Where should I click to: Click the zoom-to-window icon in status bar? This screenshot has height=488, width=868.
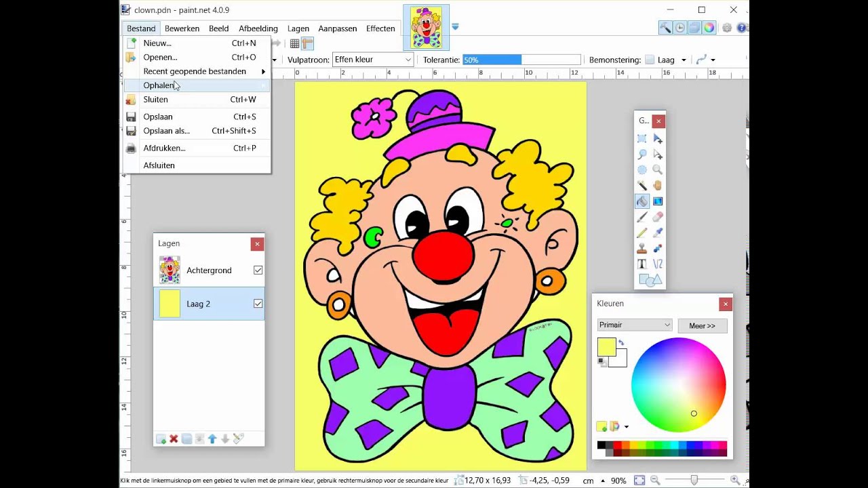click(x=639, y=480)
